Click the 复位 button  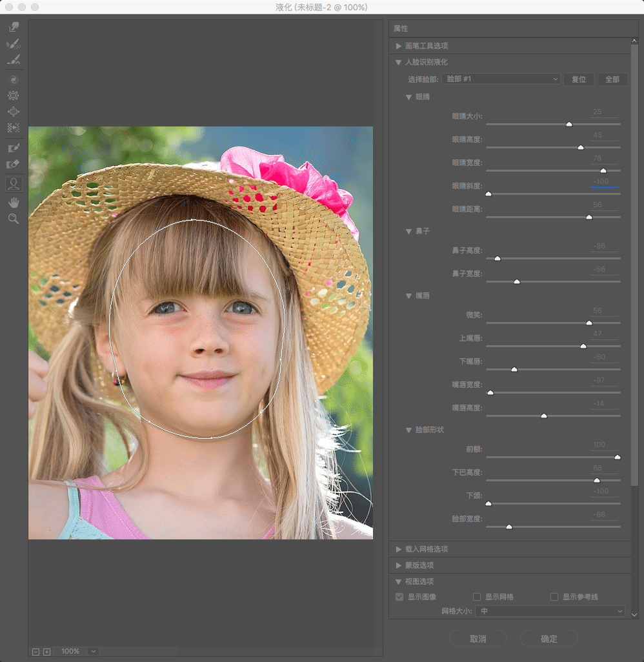[x=578, y=79]
